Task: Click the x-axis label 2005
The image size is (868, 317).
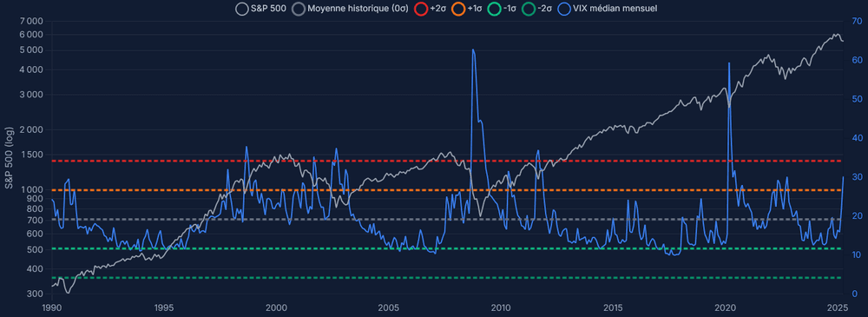Action: point(389,307)
